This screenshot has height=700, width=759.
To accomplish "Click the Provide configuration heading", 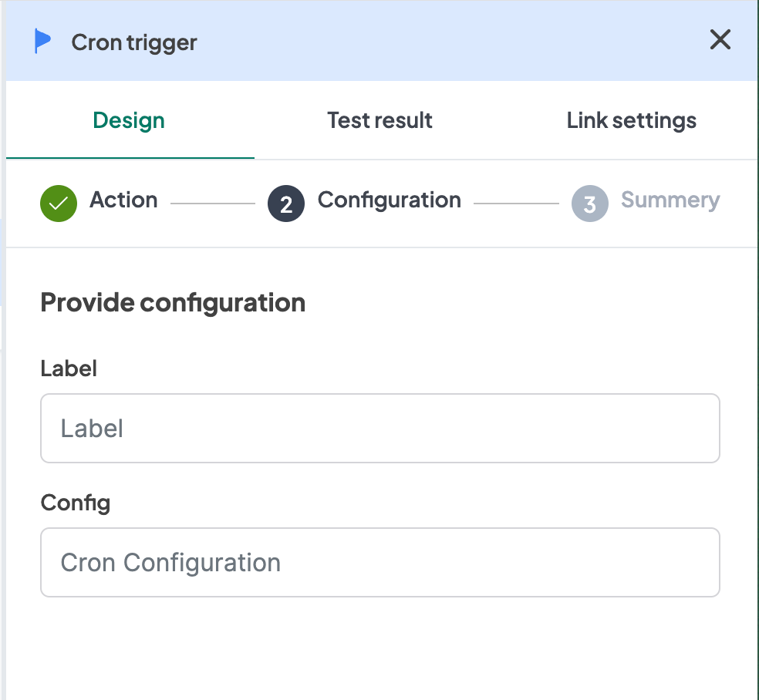I will (173, 302).
